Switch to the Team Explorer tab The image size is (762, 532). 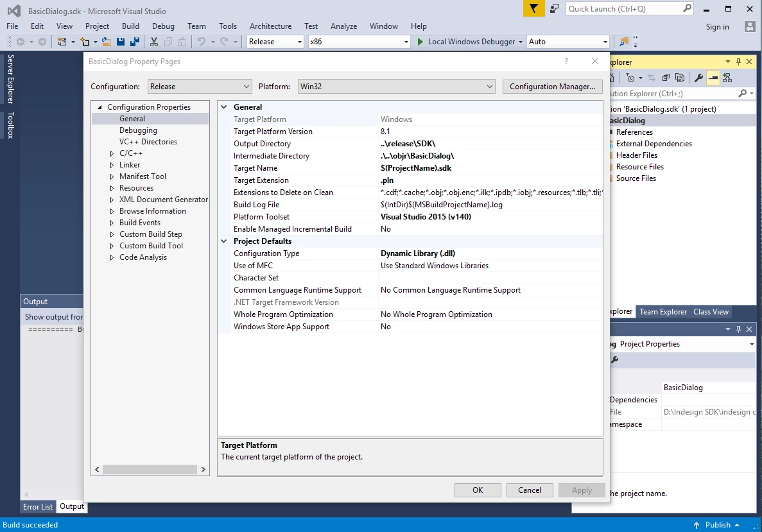click(663, 312)
